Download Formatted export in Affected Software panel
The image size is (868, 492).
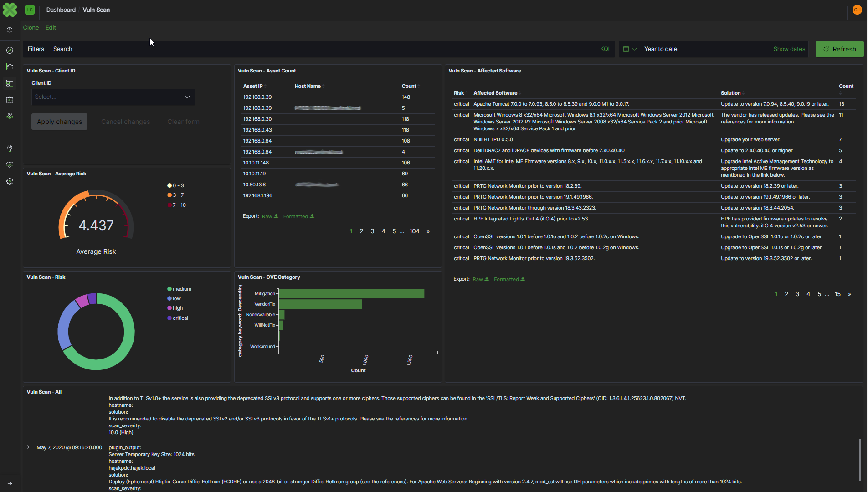pyautogui.click(x=509, y=279)
